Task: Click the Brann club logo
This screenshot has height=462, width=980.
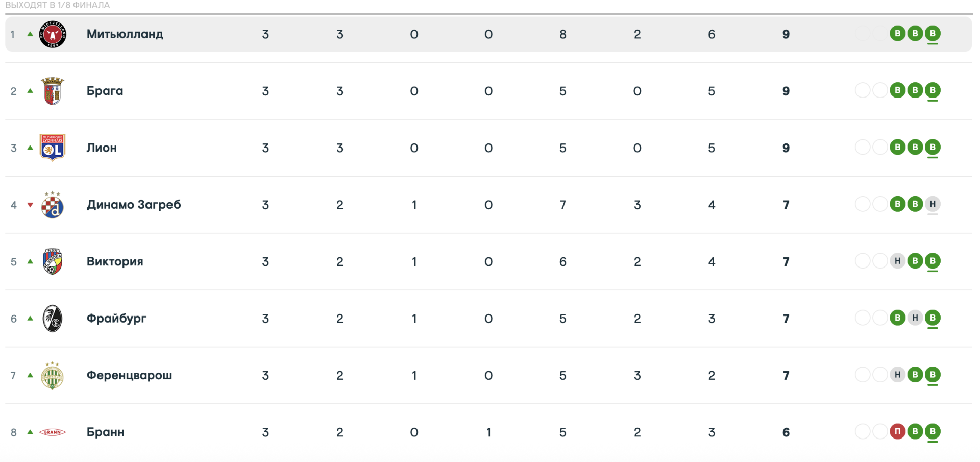Action: pyautogui.click(x=53, y=432)
